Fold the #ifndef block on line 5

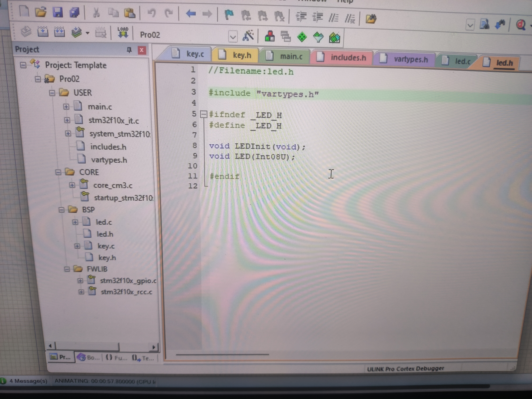click(203, 114)
